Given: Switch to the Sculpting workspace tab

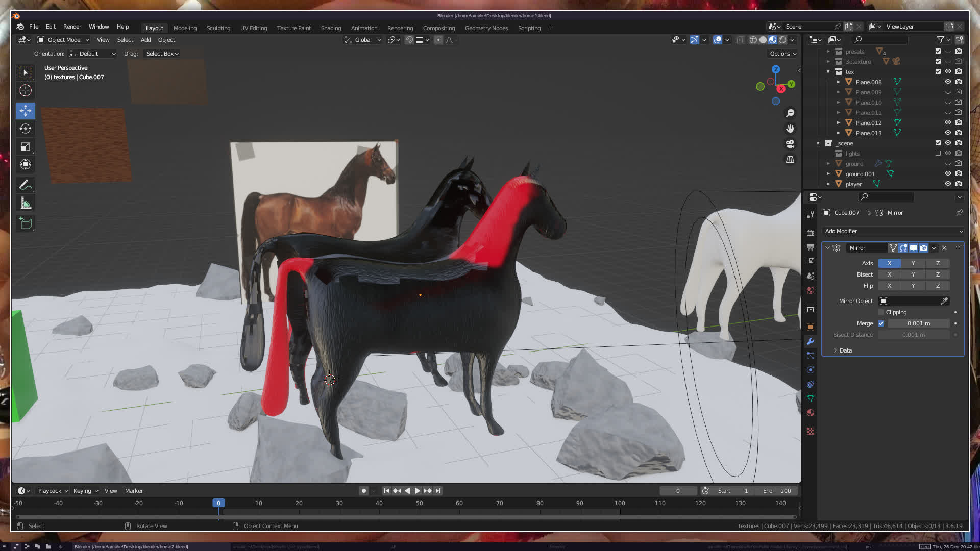Looking at the screenshot, I should [218, 28].
